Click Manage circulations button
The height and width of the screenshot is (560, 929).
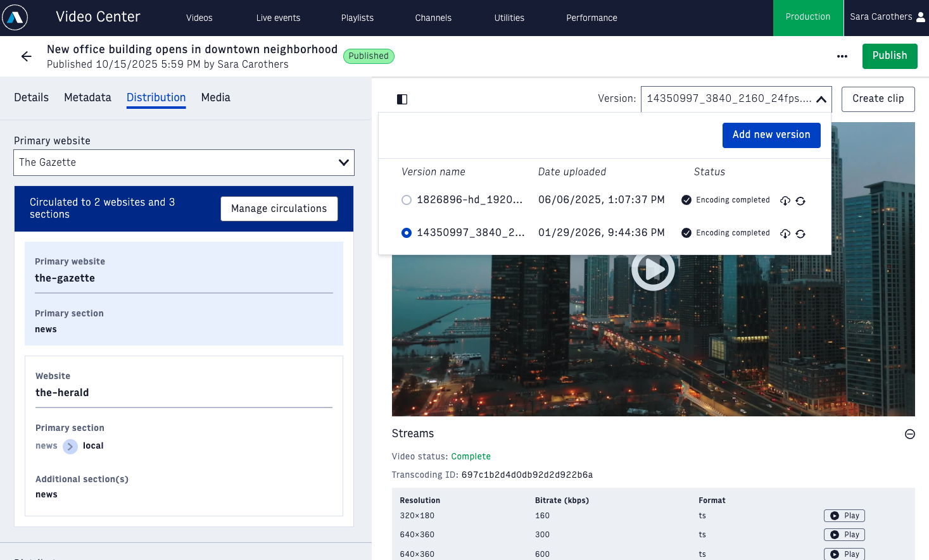click(x=279, y=209)
